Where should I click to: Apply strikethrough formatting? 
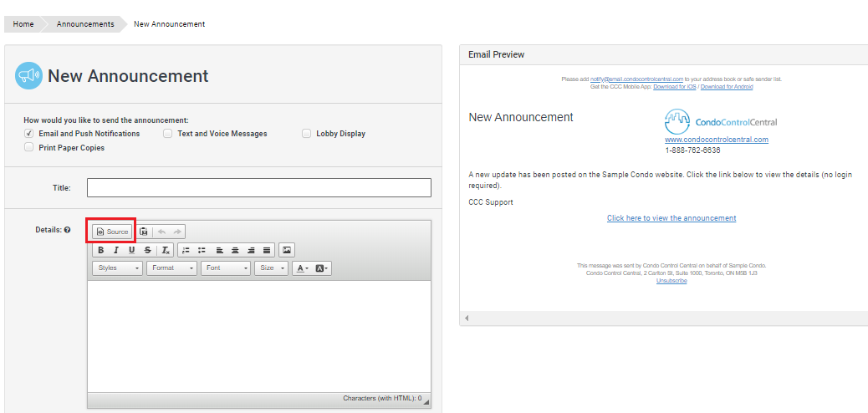147,250
